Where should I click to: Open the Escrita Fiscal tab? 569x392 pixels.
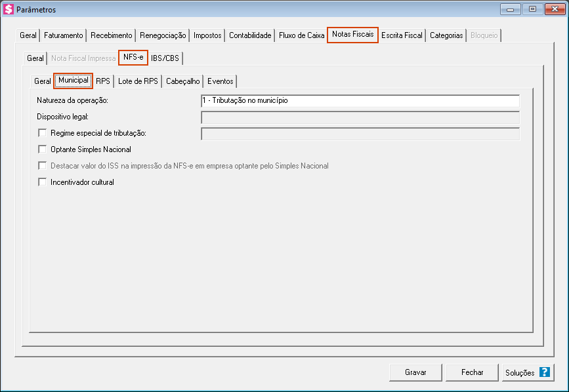coord(402,35)
